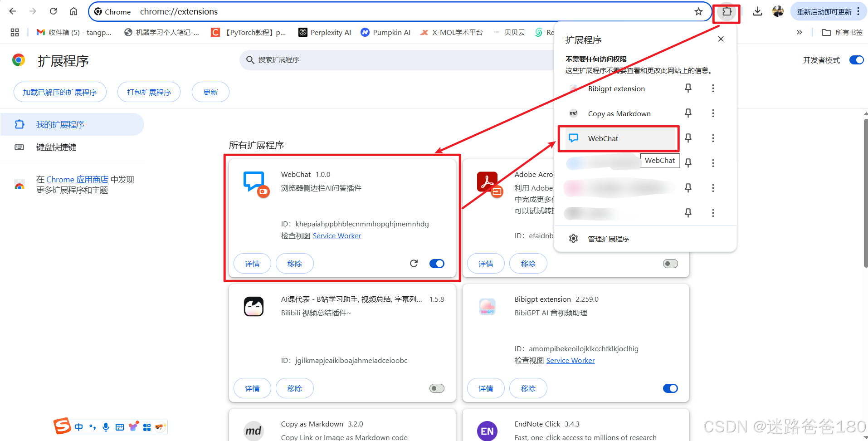Expand hidden bookmarks with the double chevron
The width and height of the screenshot is (868, 441).
pos(799,32)
